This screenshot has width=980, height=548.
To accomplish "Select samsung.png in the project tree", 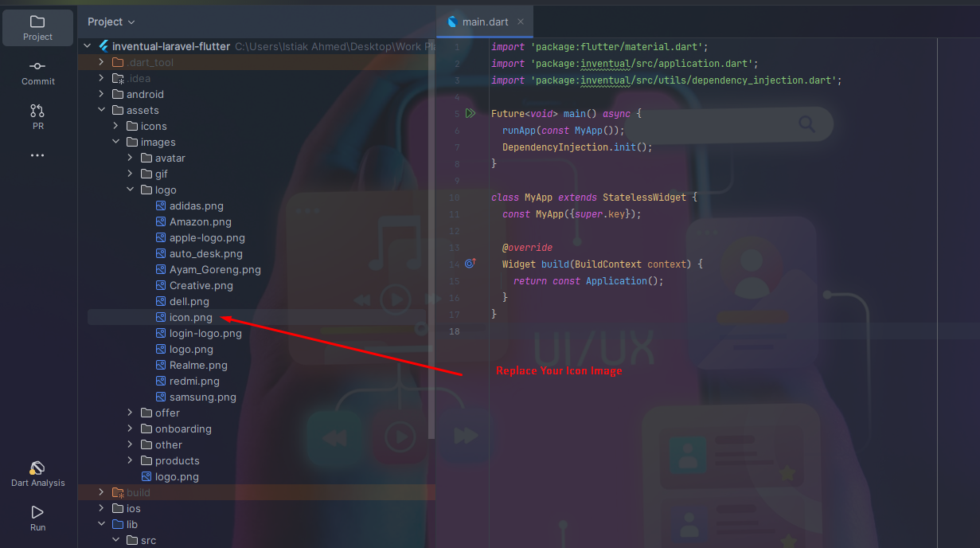I will tap(202, 397).
